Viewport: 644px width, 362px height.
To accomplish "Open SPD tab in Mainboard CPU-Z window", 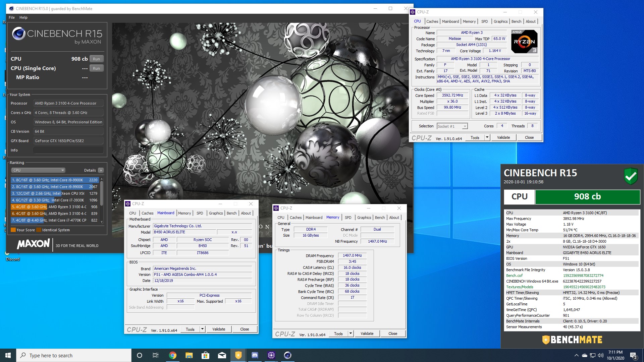I will point(200,213).
